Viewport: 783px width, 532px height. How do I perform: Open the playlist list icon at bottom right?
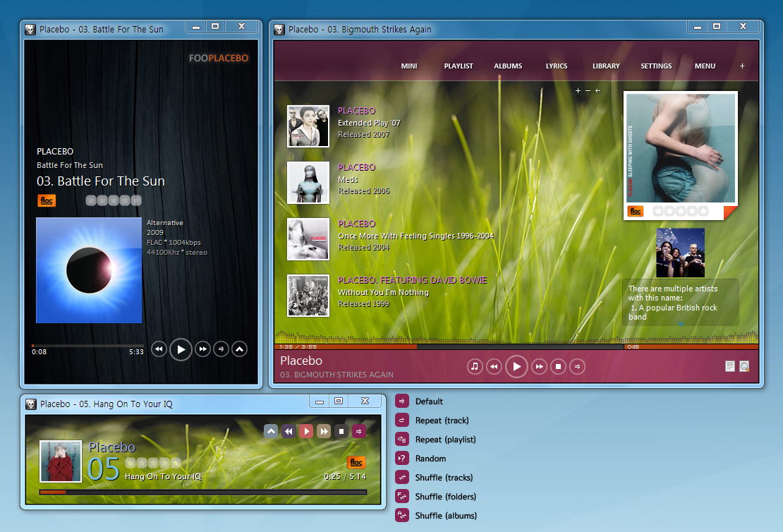click(730, 366)
